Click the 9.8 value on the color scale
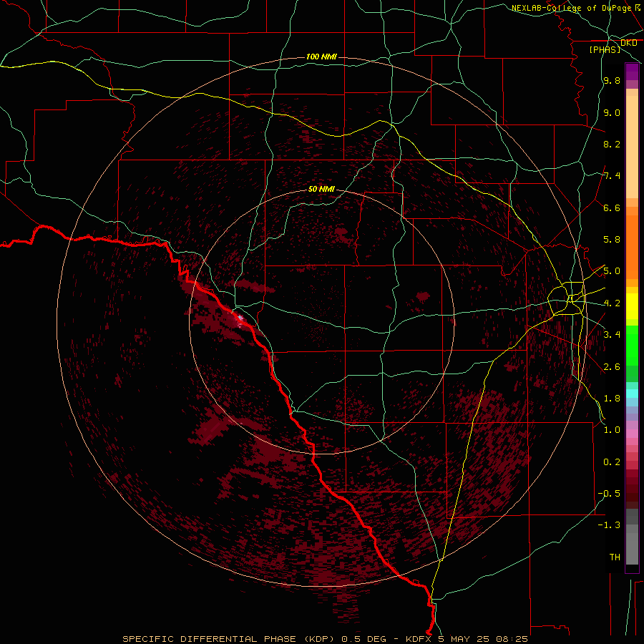 (x=612, y=80)
